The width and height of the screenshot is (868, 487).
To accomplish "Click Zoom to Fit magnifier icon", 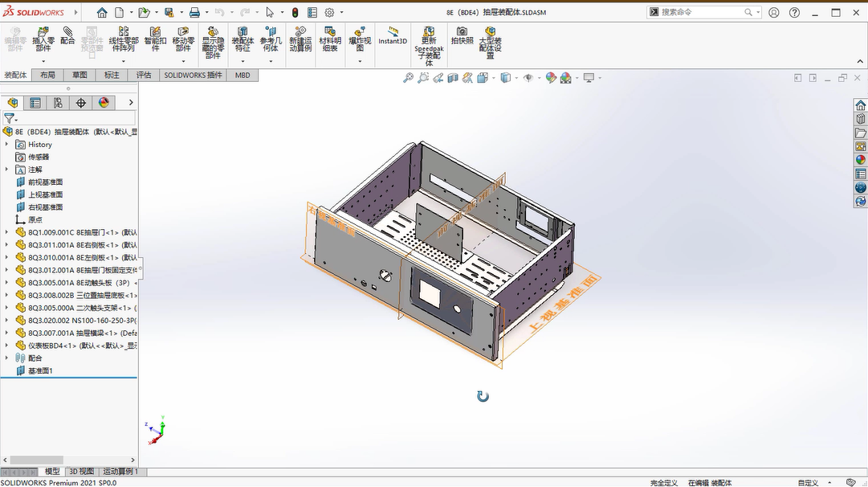I will pyautogui.click(x=408, y=78).
